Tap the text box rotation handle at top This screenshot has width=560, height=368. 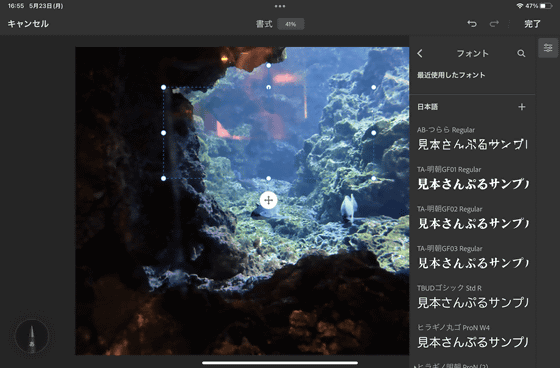(x=269, y=65)
